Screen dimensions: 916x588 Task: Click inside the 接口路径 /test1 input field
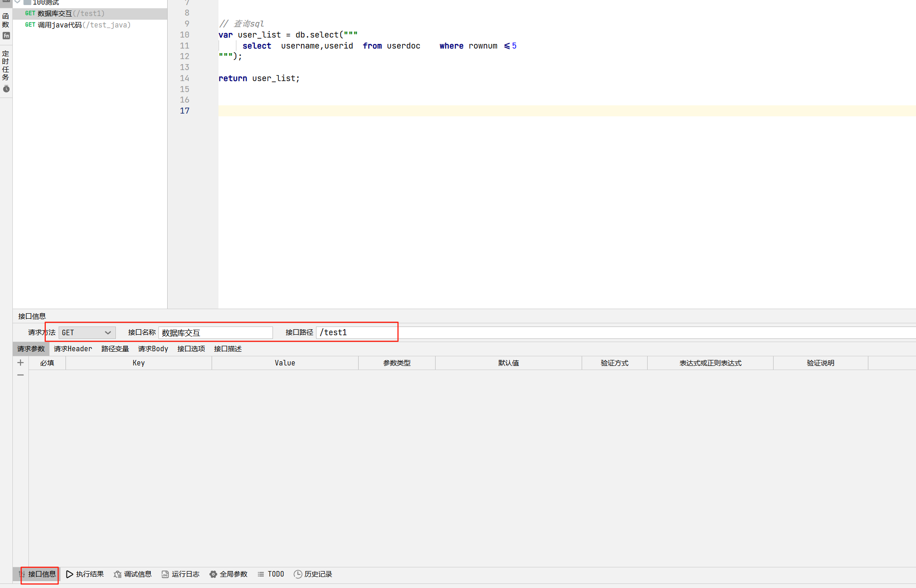[x=357, y=332]
